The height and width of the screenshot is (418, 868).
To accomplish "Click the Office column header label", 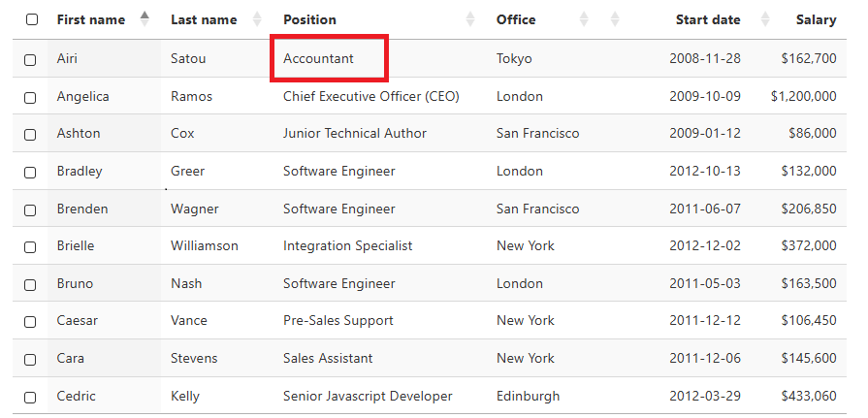I will click(x=515, y=19).
